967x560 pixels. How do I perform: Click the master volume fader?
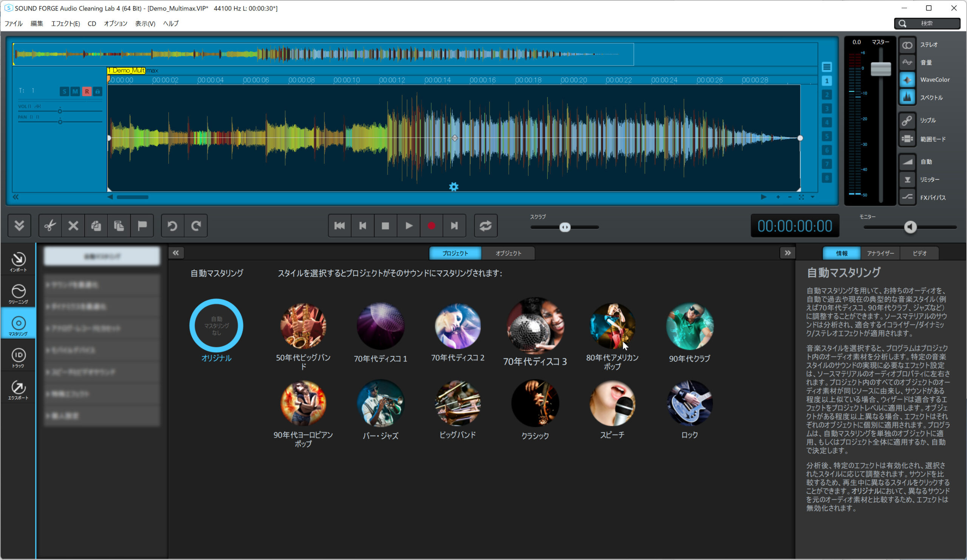pyautogui.click(x=880, y=69)
